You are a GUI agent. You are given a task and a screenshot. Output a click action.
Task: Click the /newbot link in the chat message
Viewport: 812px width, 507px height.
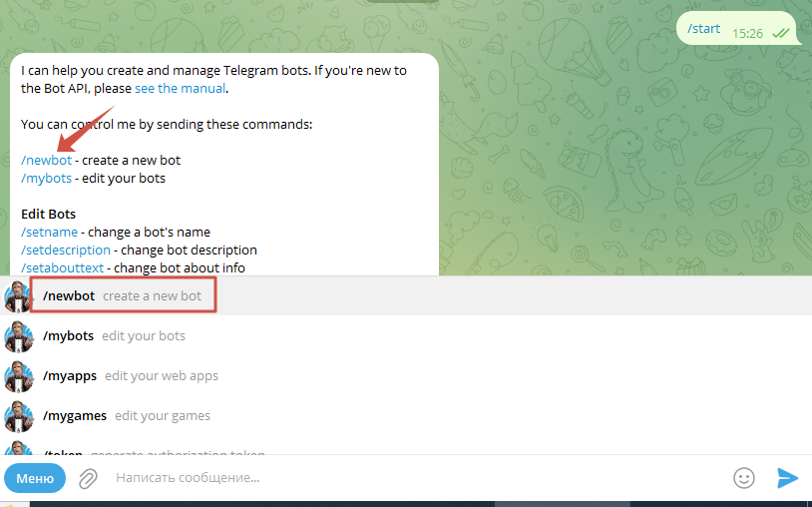click(46, 160)
